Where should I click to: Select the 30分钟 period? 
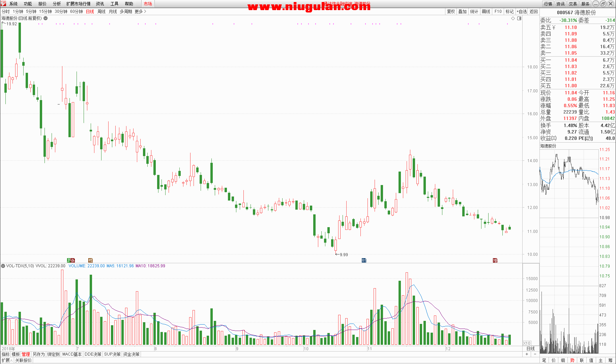tap(61, 11)
